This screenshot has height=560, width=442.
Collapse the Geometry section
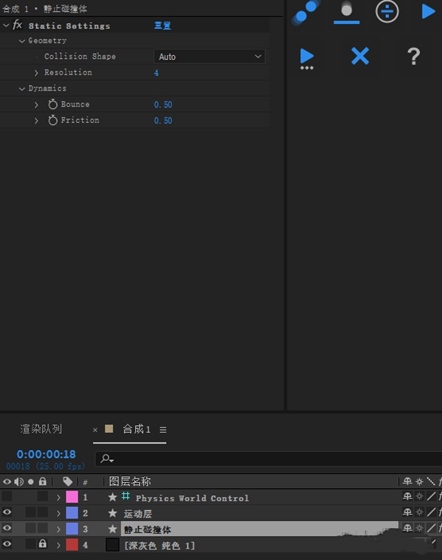tap(22, 41)
